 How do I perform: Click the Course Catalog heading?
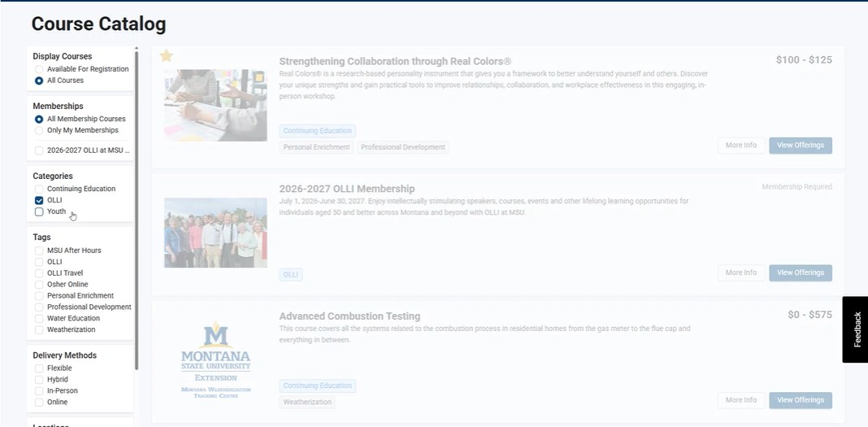coord(98,24)
